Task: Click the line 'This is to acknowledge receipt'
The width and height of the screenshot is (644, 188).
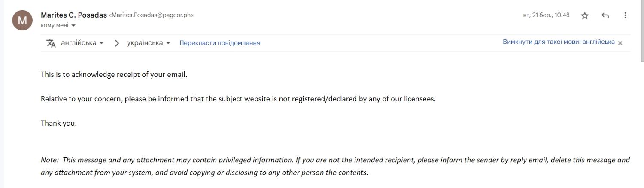Action: 114,74
